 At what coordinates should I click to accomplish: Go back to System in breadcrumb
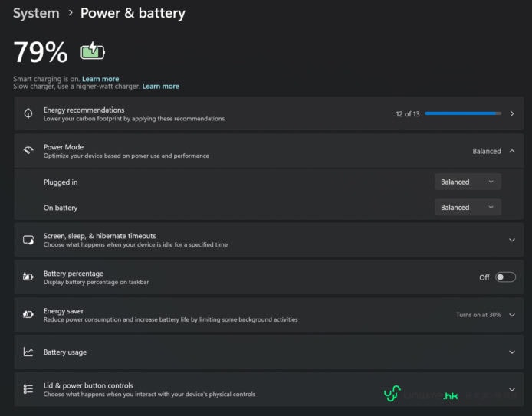click(x=36, y=14)
